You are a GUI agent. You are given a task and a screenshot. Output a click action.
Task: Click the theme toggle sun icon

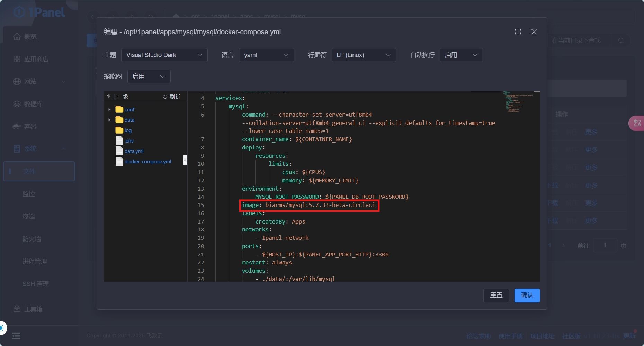[2, 328]
